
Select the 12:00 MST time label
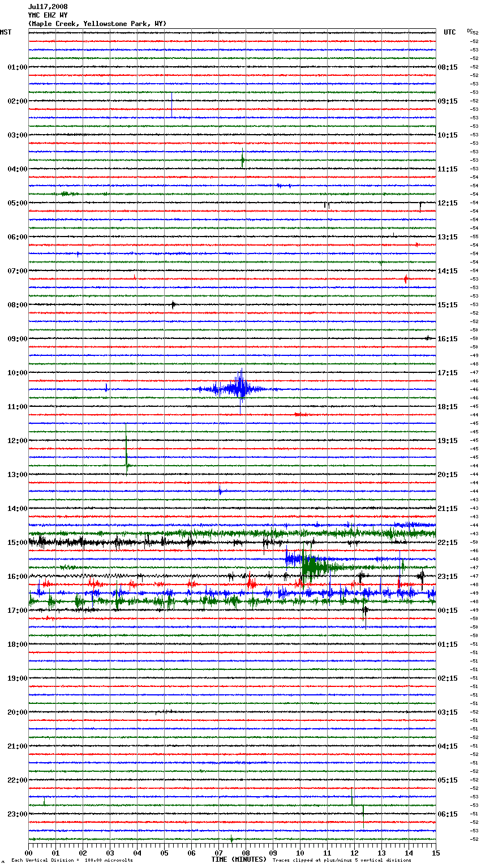coord(18,441)
